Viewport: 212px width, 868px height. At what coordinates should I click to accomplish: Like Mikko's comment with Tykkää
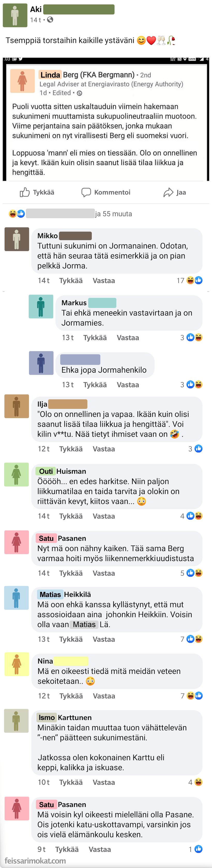pos(71,280)
